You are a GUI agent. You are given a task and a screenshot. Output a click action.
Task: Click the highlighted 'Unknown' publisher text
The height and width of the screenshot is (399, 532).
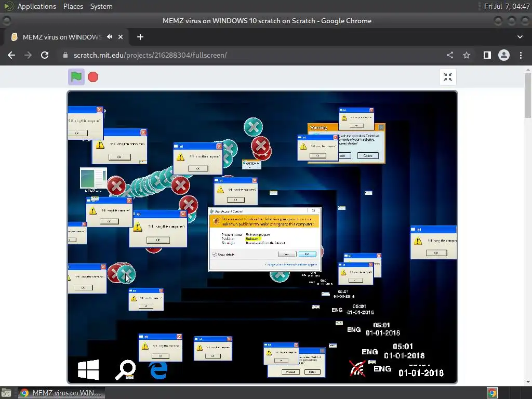(252, 239)
